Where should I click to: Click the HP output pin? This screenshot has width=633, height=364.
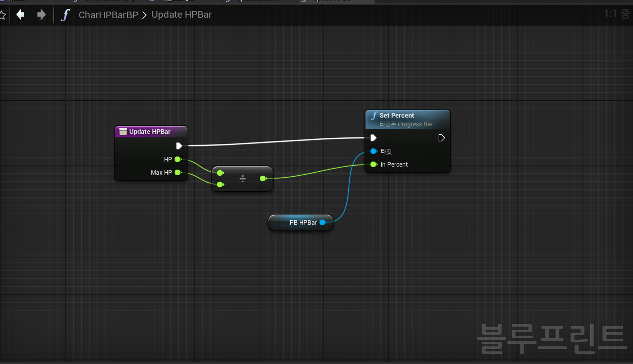(x=178, y=160)
